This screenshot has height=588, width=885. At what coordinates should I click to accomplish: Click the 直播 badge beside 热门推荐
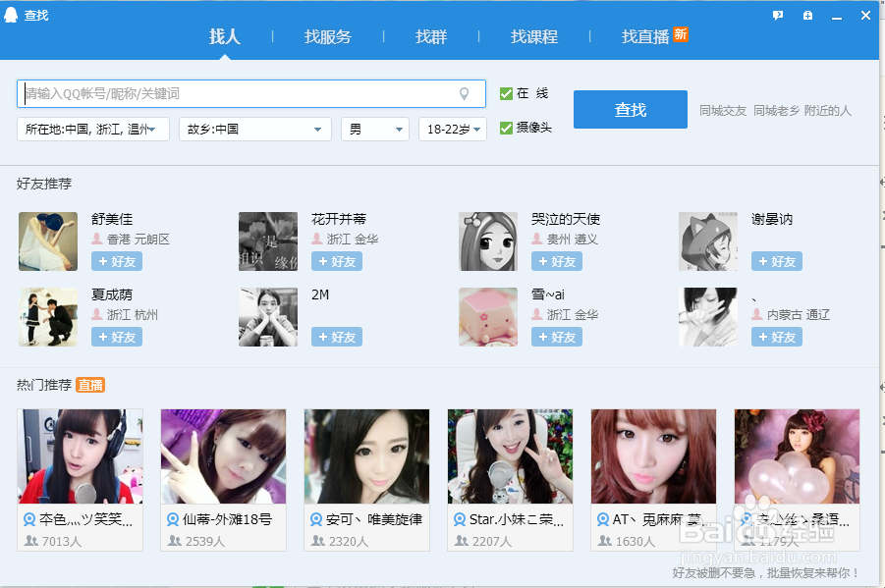point(90,385)
